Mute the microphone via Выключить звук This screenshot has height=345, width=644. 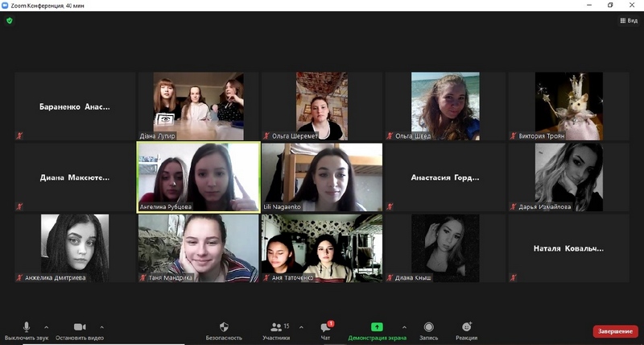27,331
